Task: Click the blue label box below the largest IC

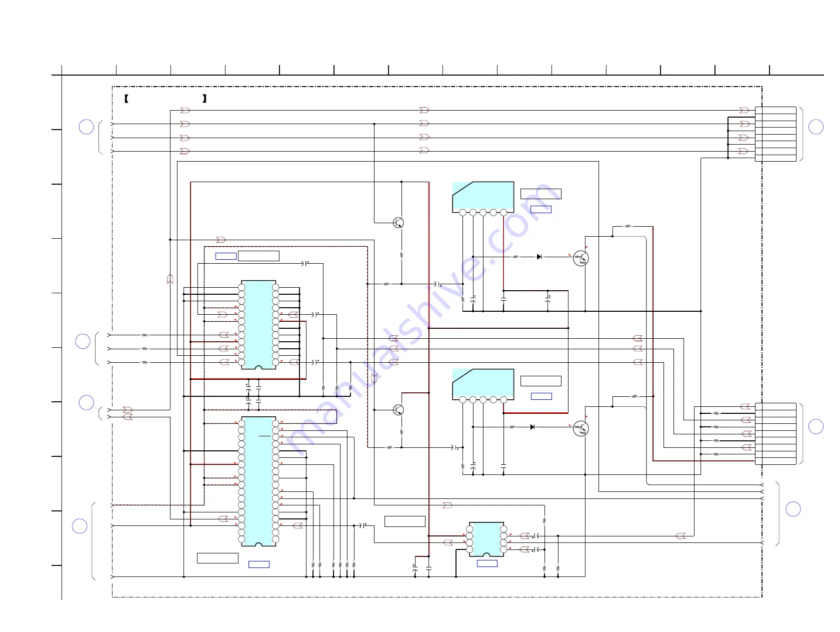Action: coord(259,564)
